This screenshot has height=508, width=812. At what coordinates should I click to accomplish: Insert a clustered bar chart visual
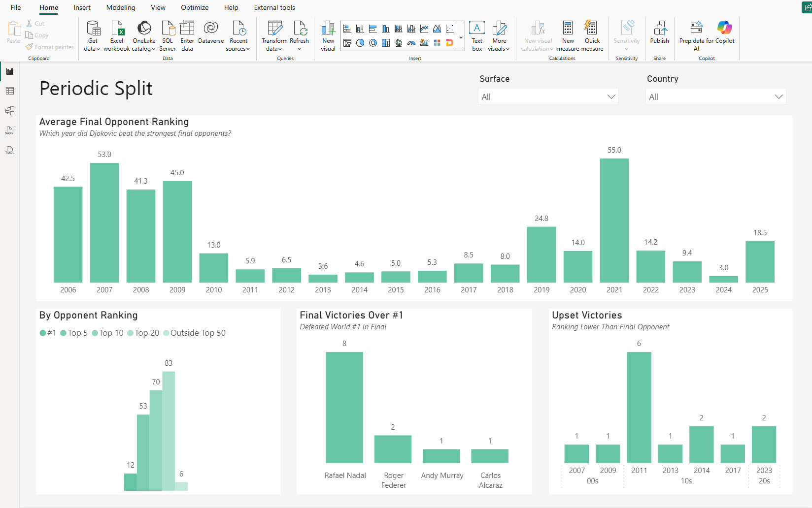point(373,29)
